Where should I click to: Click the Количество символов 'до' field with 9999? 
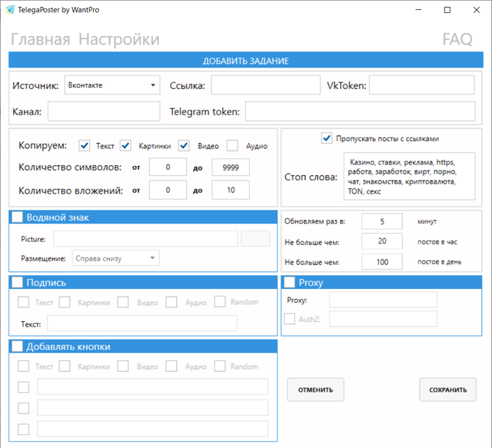click(231, 168)
